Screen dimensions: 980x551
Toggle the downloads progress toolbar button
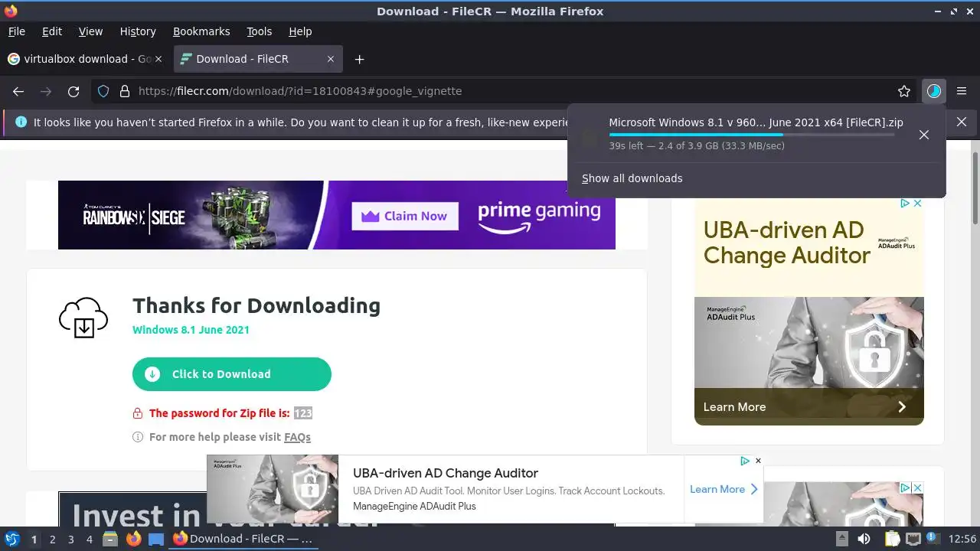933,91
